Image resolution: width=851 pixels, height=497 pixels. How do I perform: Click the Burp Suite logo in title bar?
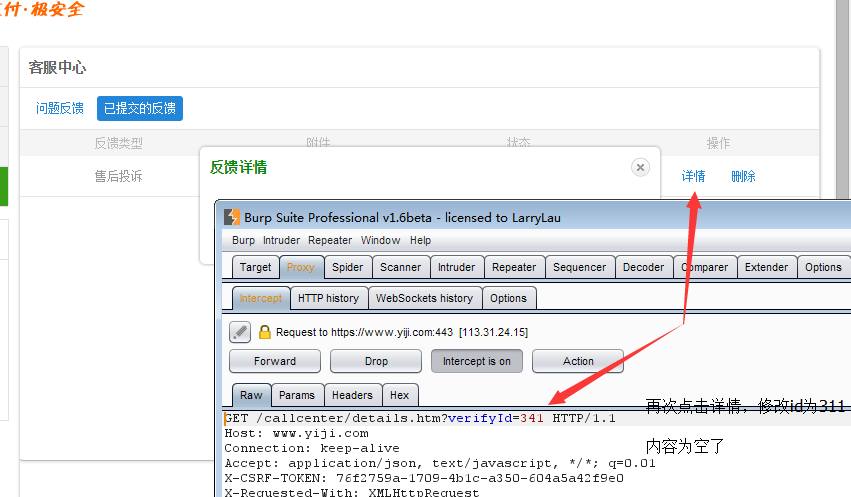232,217
